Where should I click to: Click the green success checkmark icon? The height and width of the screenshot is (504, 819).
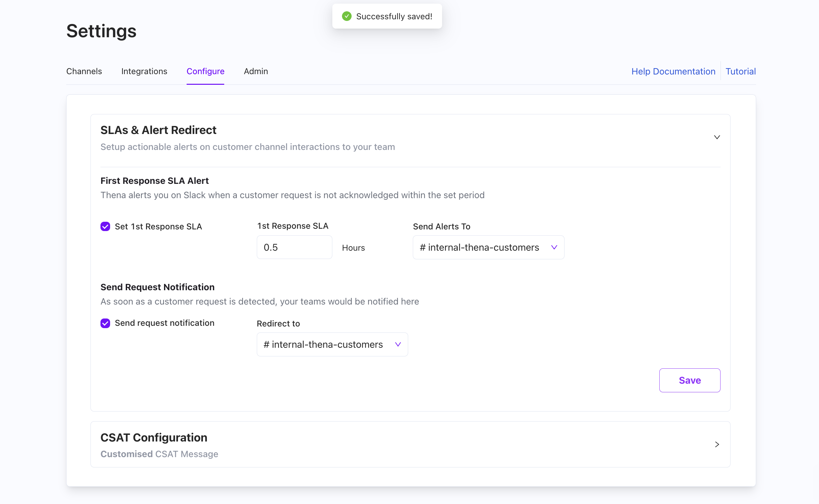(347, 16)
